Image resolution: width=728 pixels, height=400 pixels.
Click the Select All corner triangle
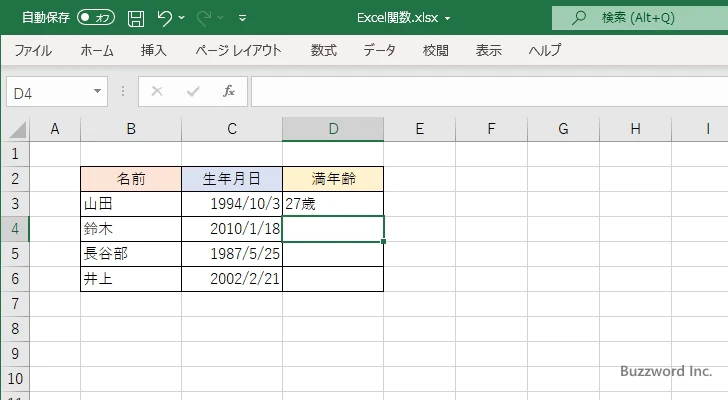click(17, 129)
